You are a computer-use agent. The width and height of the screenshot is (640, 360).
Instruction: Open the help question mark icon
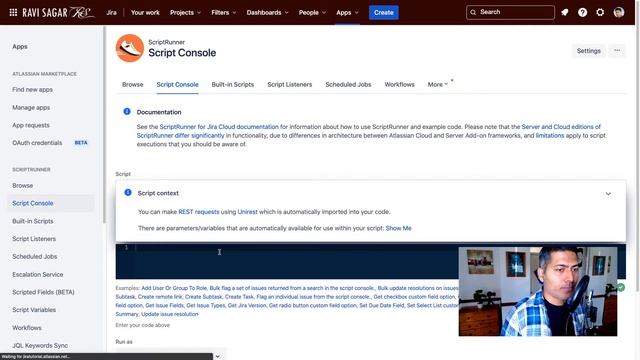point(582,12)
